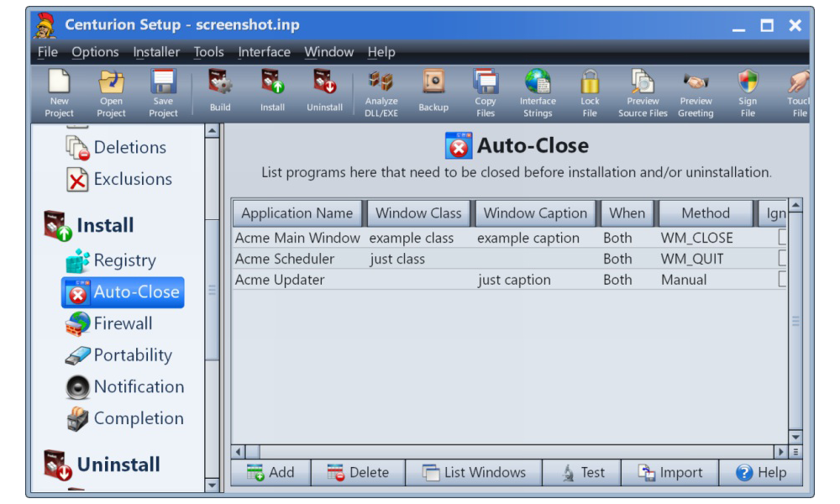
Task: Open the Tools menu
Action: click(208, 52)
